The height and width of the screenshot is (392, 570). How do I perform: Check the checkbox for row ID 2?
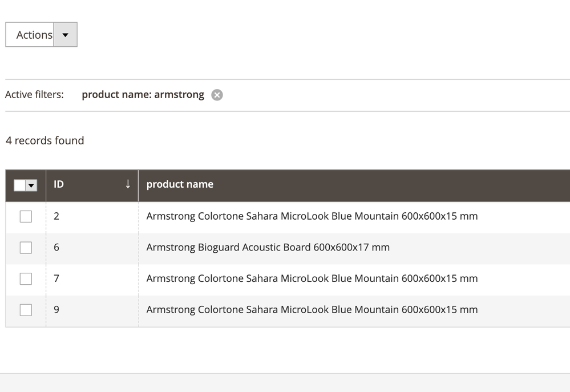(26, 216)
